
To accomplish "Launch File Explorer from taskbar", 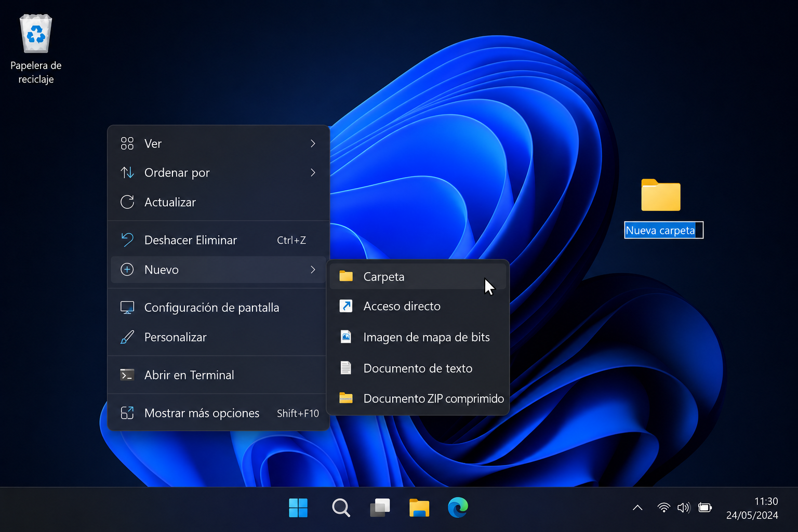I will pos(419,508).
